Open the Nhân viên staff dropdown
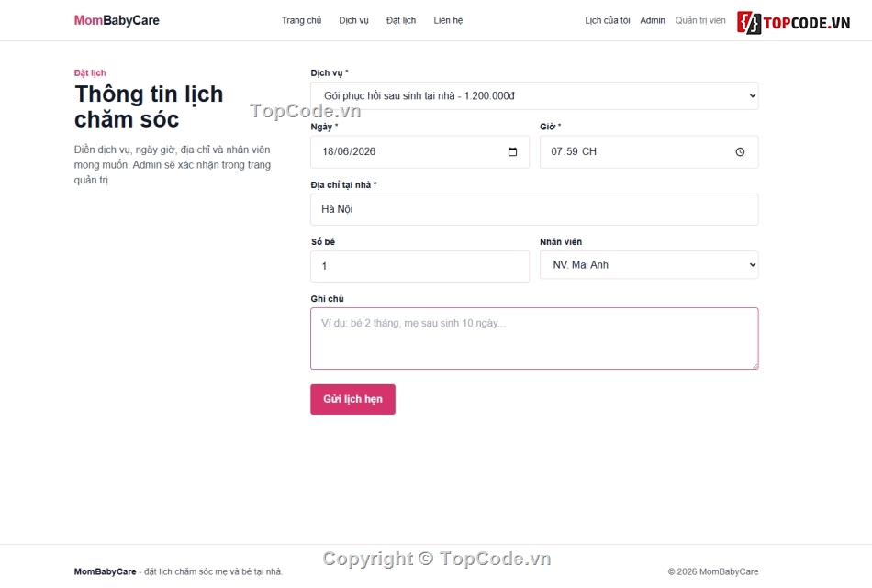 (x=648, y=264)
